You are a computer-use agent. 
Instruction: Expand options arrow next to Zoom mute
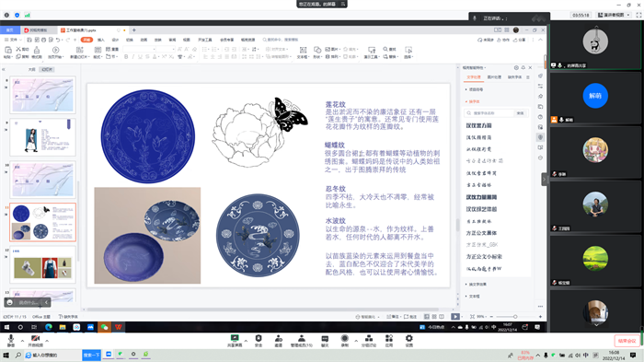22,341
